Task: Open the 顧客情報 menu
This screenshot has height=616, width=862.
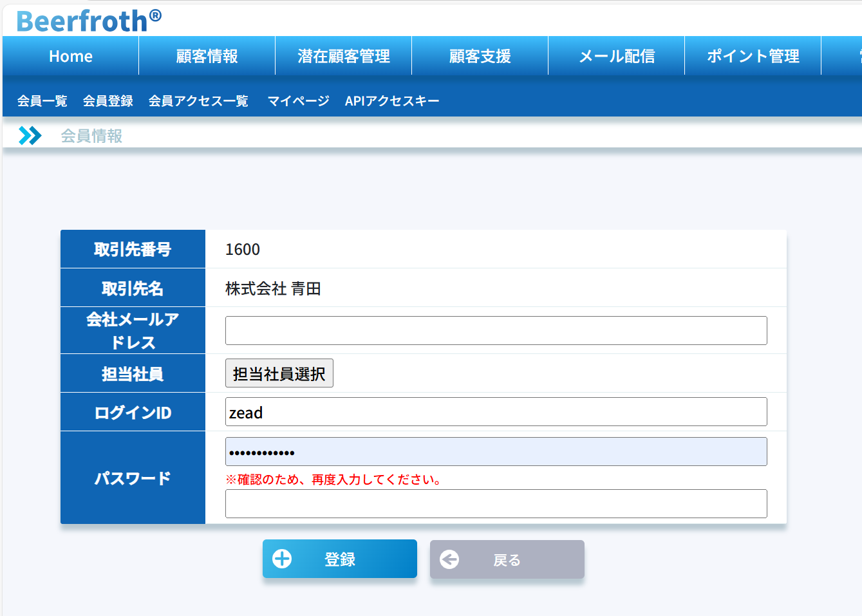Action: [x=207, y=57]
